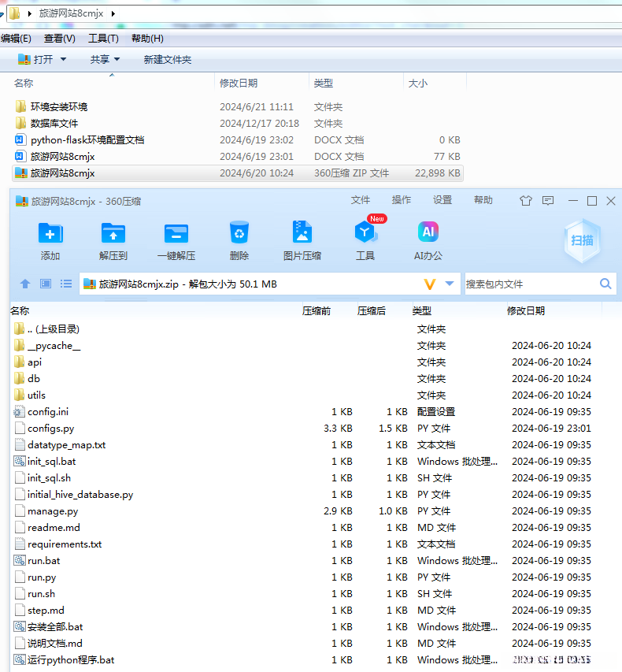Select initial_hive_database.py in the list
Screen dimensions: 622x672
pos(306,495)
